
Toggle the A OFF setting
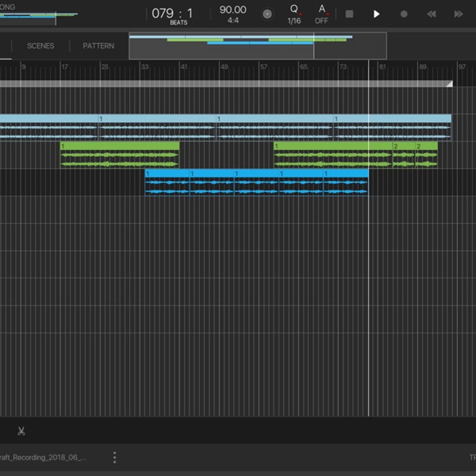321,14
